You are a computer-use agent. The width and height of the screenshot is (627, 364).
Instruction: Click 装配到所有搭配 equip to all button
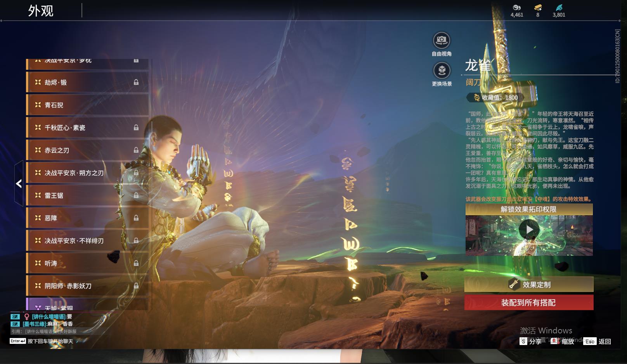pyautogui.click(x=529, y=302)
